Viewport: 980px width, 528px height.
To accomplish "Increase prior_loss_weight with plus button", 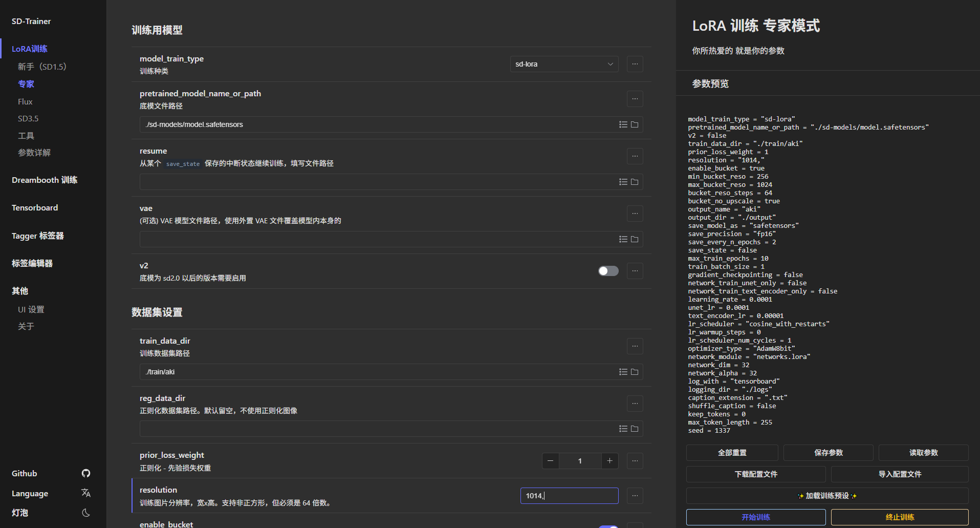I will [609, 461].
